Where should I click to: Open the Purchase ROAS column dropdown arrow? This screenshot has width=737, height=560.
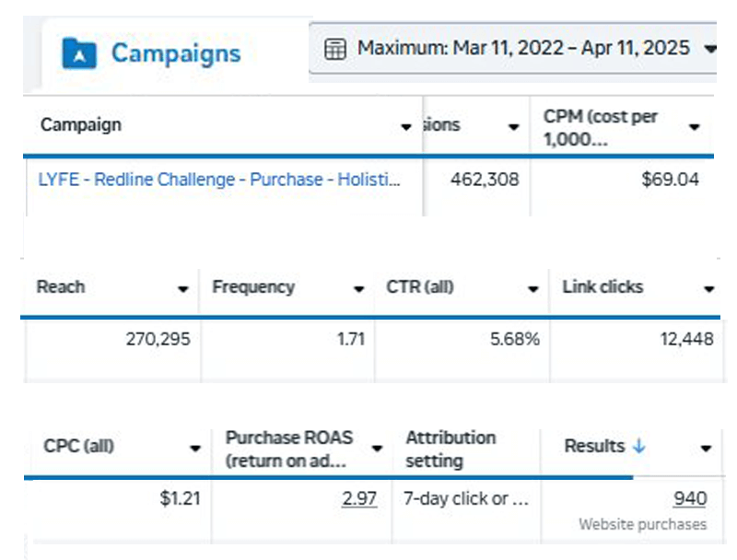coord(377,449)
